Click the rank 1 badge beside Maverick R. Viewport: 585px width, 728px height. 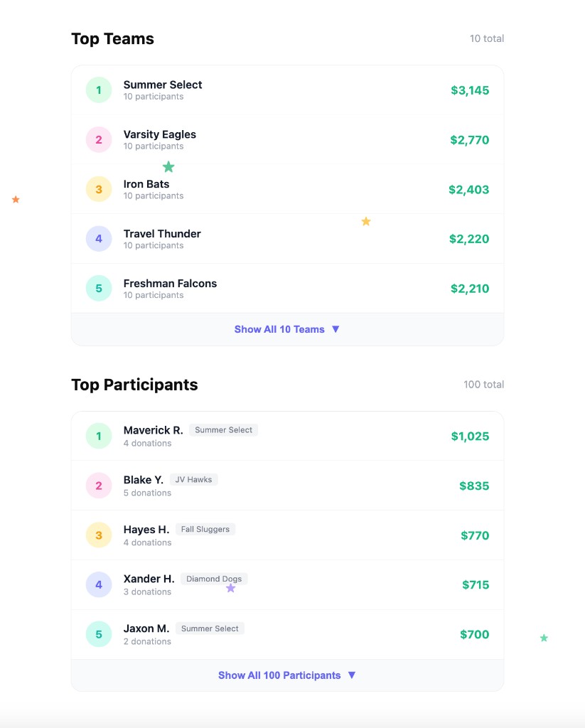click(98, 436)
